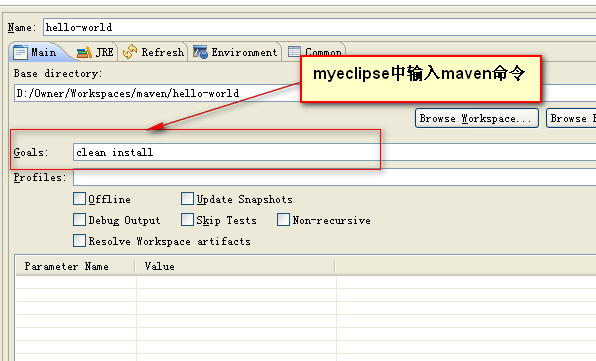Enable the Debug Output checkbox
This screenshot has width=596, height=361.
79,220
